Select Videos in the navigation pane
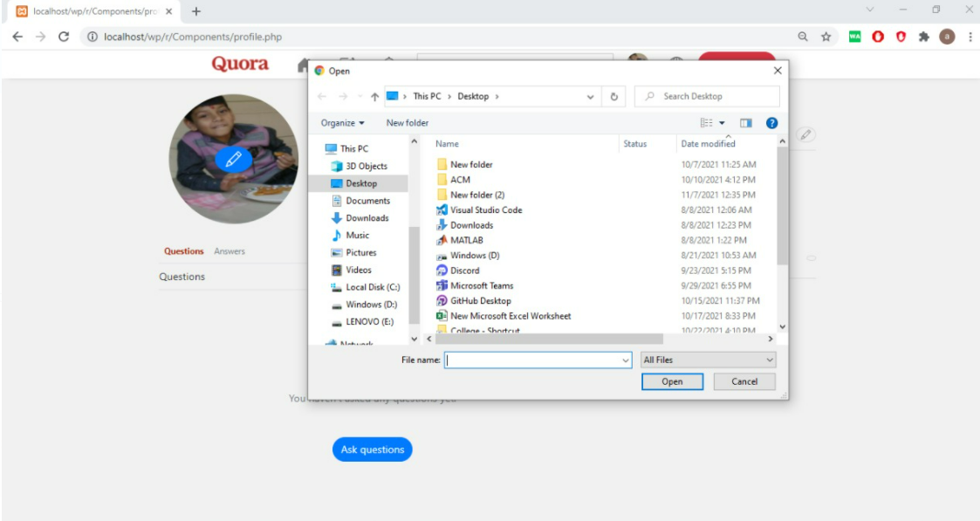Screen dimensions: 980x521 tap(351, 270)
